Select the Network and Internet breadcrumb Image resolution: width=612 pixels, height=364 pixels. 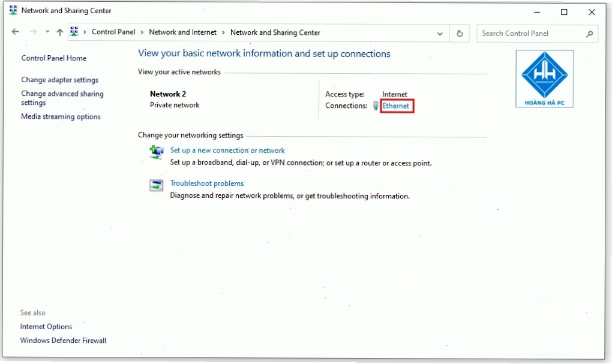[x=182, y=32]
